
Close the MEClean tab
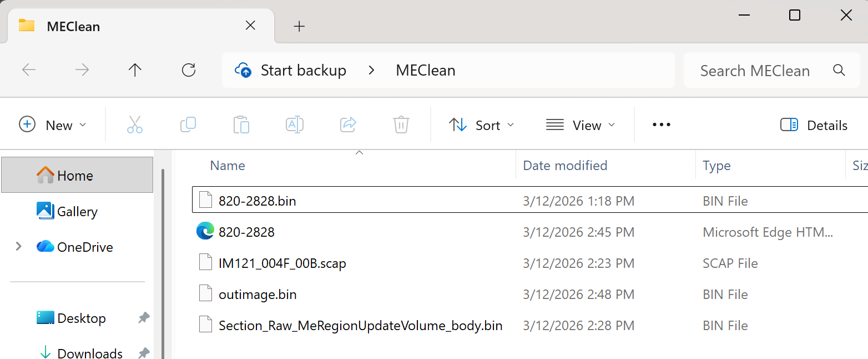coord(251,26)
